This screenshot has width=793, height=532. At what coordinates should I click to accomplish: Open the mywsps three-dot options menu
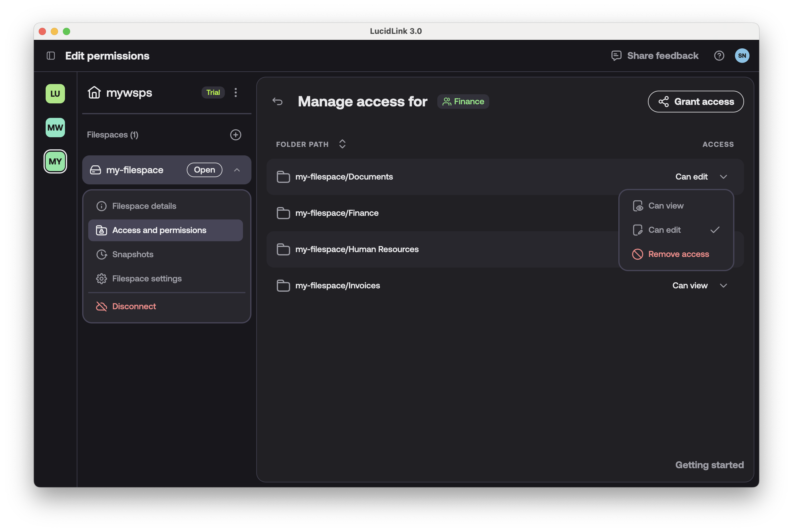tap(236, 92)
